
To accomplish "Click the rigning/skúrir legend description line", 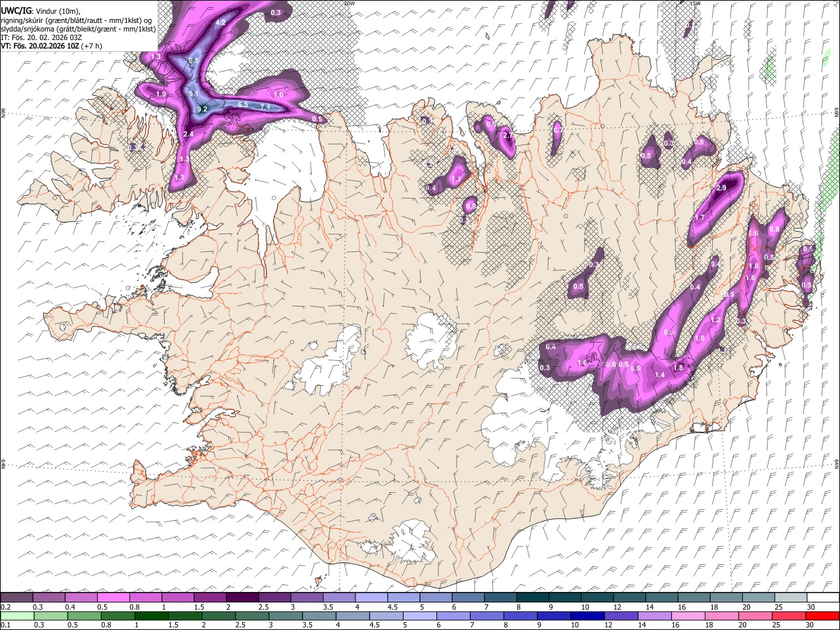I will click(76, 20).
